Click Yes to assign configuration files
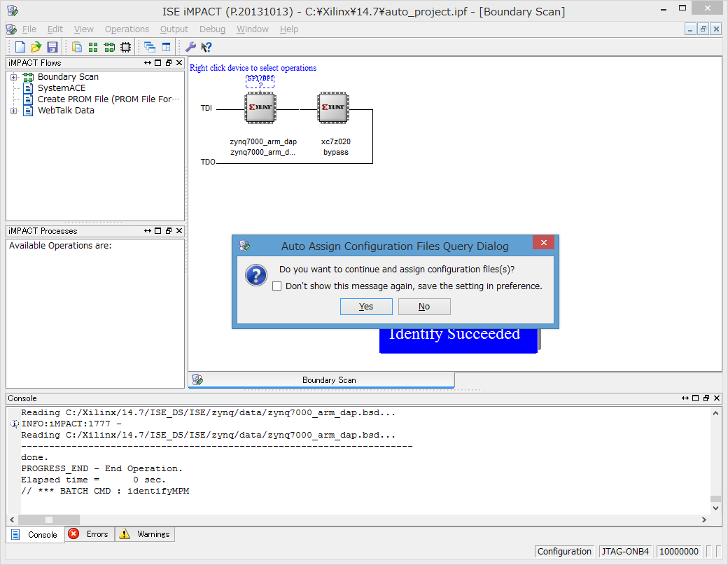 365,307
